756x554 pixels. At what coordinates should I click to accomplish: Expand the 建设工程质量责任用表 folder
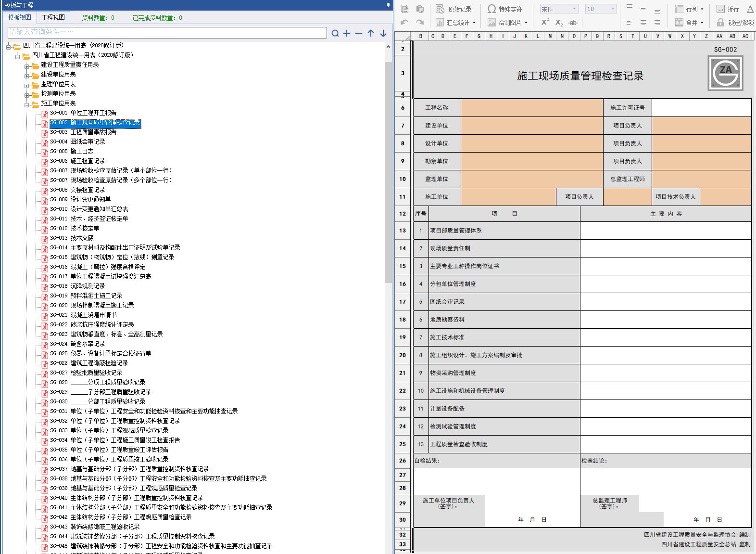tap(27, 66)
